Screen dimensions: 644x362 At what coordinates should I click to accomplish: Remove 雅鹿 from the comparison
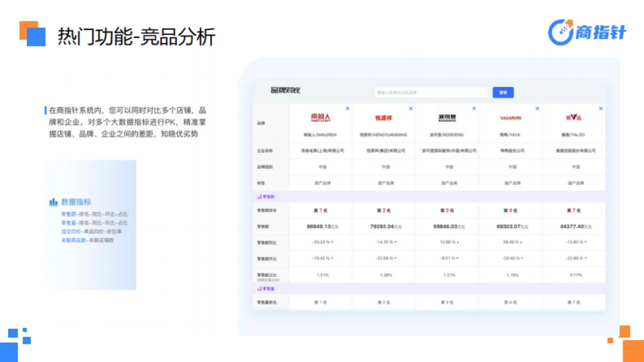click(601, 107)
